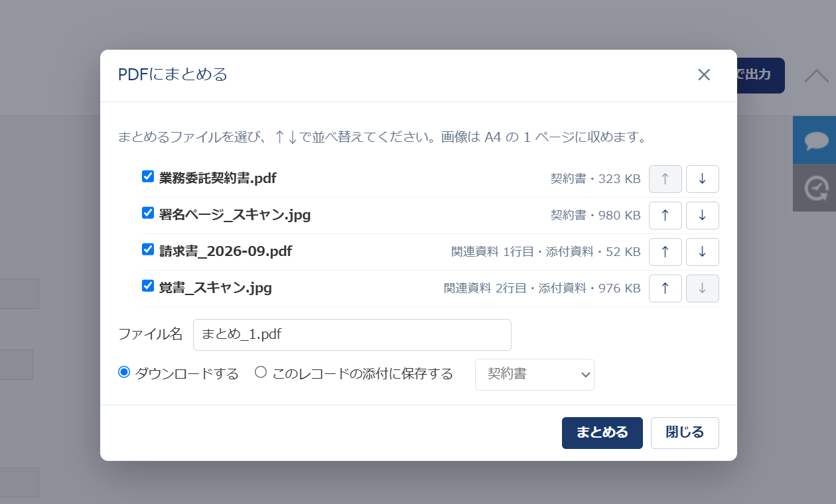The height and width of the screenshot is (504, 836).
Task: Open the comments speech bubble panel
Action: pyautogui.click(x=815, y=140)
